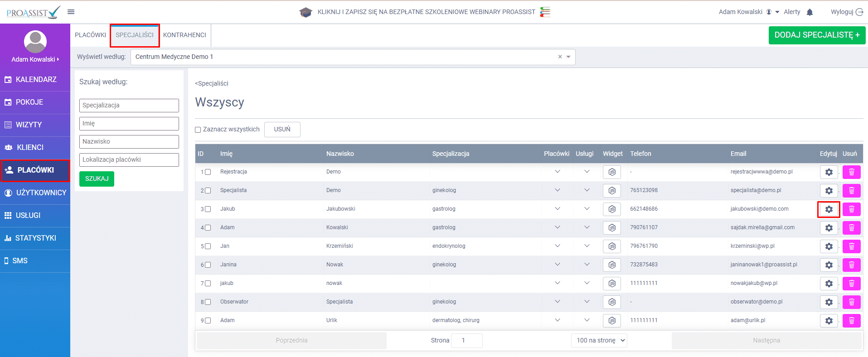Viewport: 868px width, 357px height.
Task: Tick the checkbox for row 7 jakub nowak
Action: (x=208, y=284)
